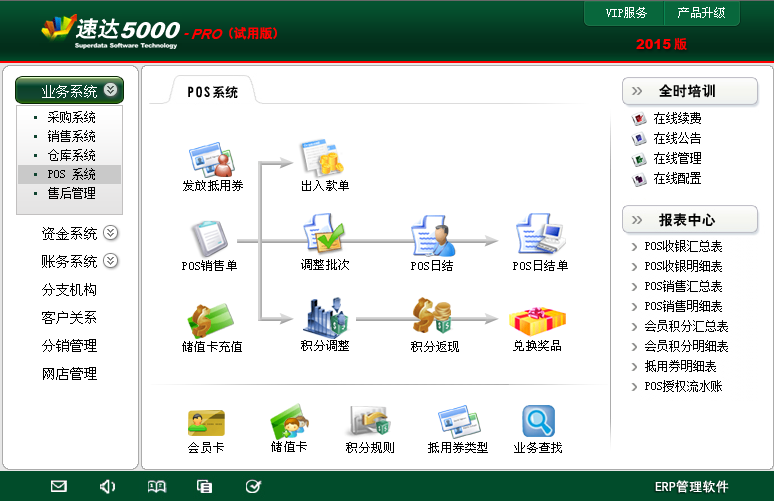The width and height of the screenshot is (774, 501).
Task: Toggle the 全时培训 panel double arrow
Action: [x=637, y=91]
